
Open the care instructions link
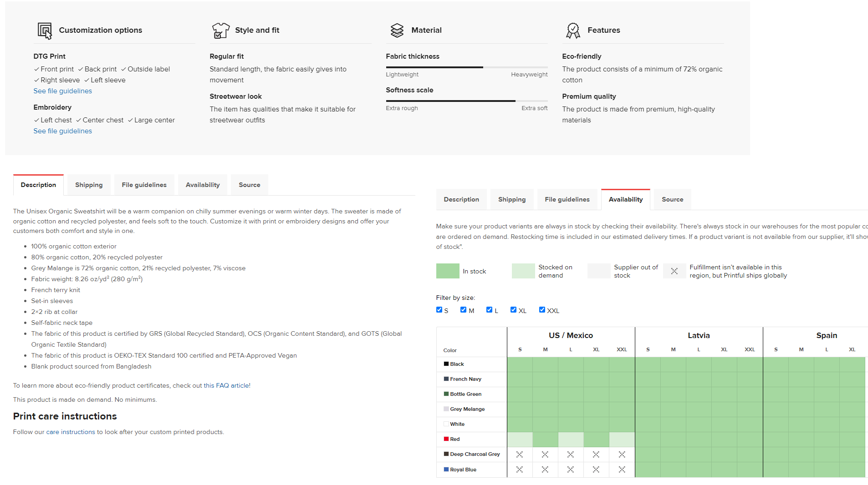point(71,432)
